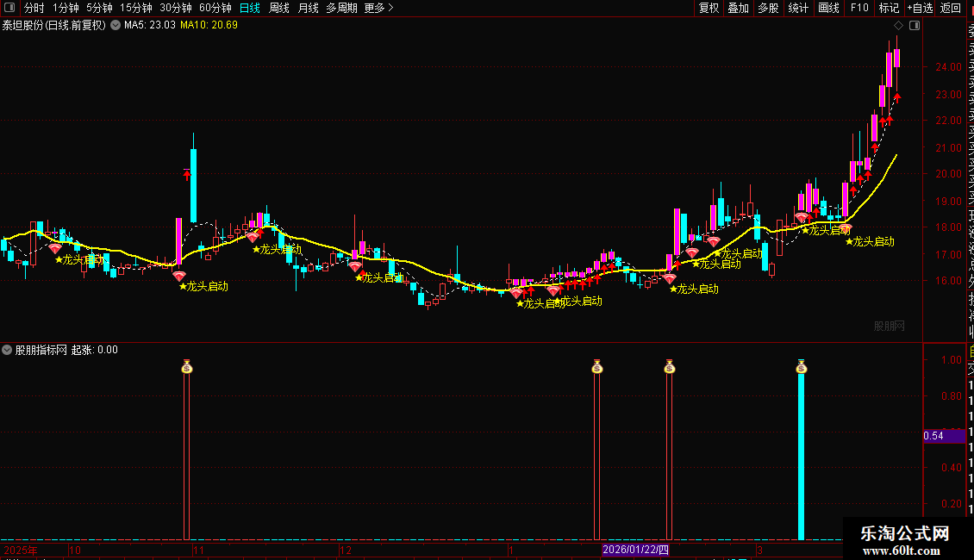This screenshot has height=560, width=974.
Task: Click the 2026/01/22/四 date marker
Action: tap(635, 550)
